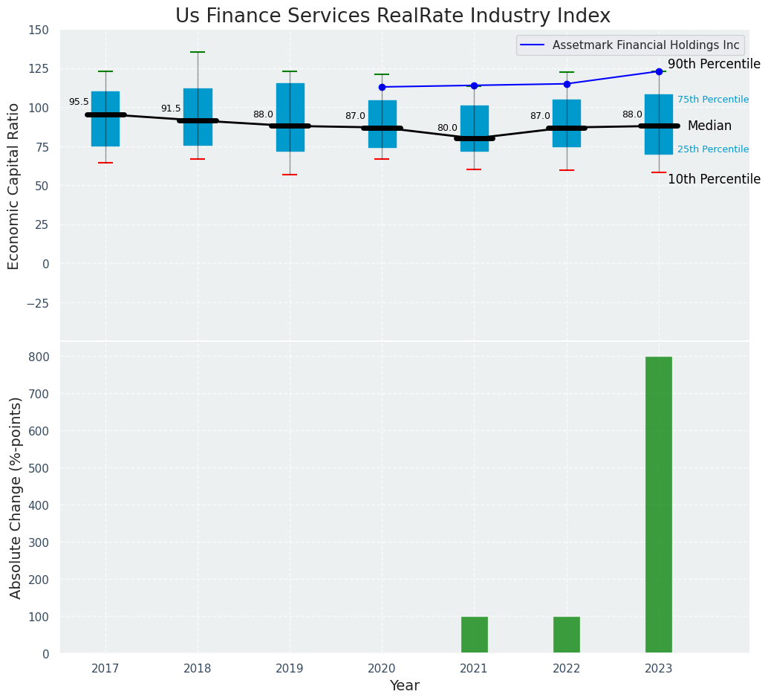This screenshot has height=700, width=768.
Task: Click the blue Assetmark data point at 2022
Action: click(x=567, y=84)
